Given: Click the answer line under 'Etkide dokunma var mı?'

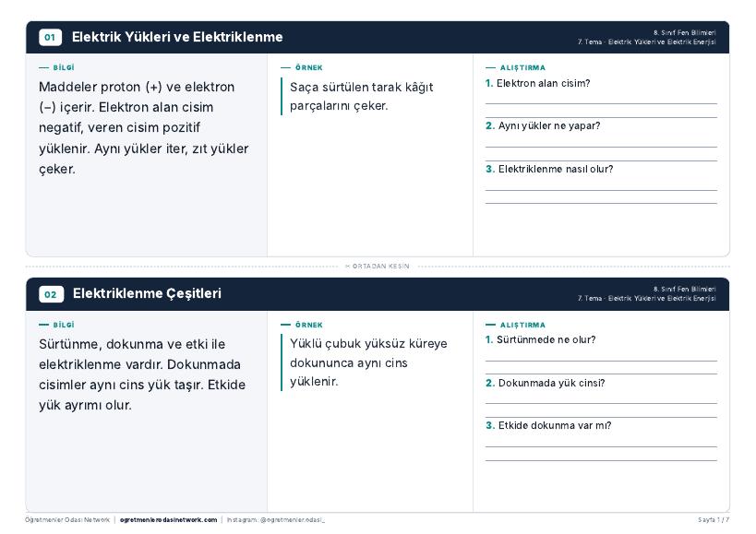Looking at the screenshot, I should [x=601, y=447].
